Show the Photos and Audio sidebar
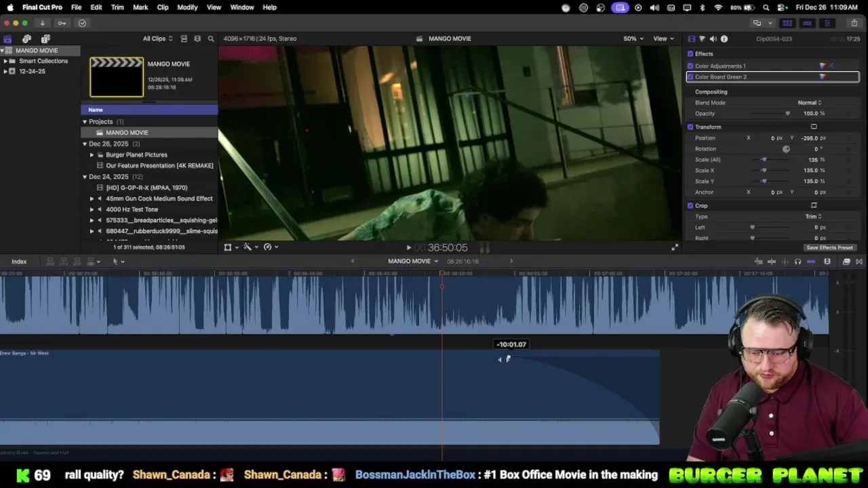The width and height of the screenshot is (868, 488). coord(26,39)
